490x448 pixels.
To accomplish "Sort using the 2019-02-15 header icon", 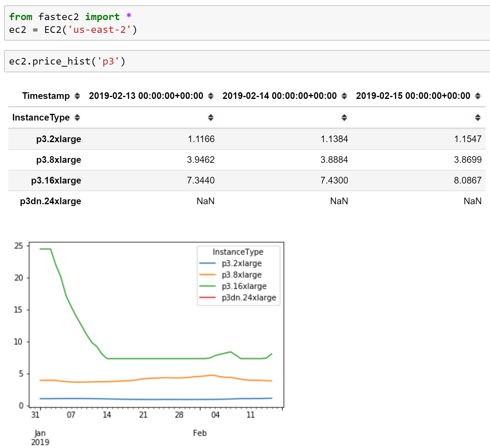I will [x=478, y=96].
